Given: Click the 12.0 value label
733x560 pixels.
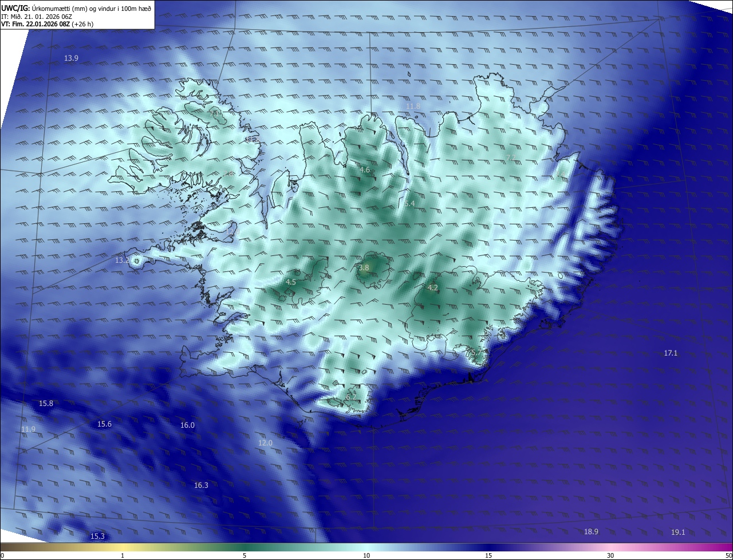Looking at the screenshot, I should (x=265, y=443).
